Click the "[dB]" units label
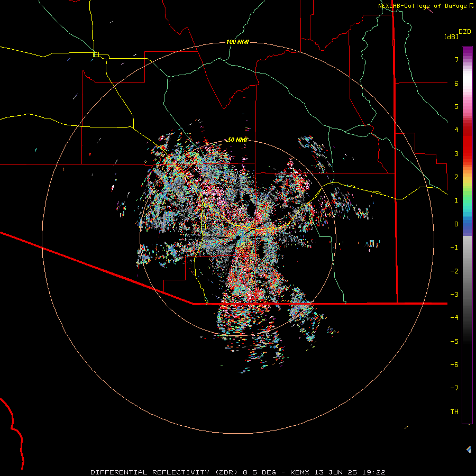Viewport: 476px width, 476px height. point(451,36)
